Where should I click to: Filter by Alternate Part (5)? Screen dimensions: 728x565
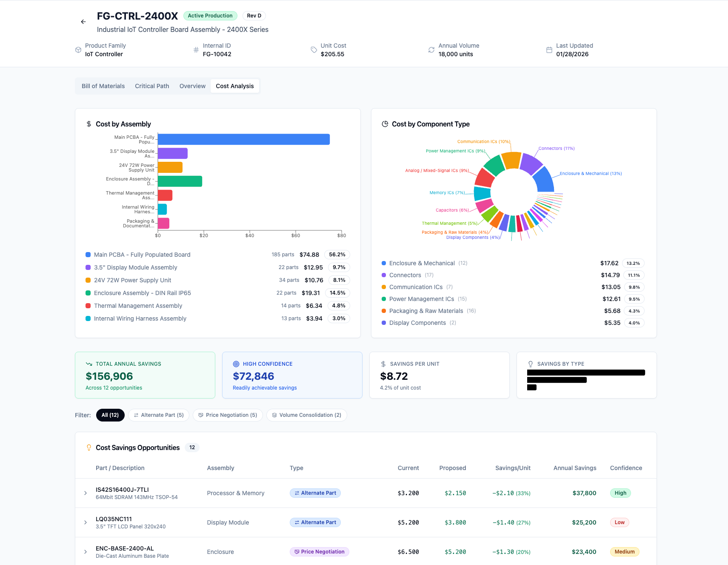(x=159, y=415)
